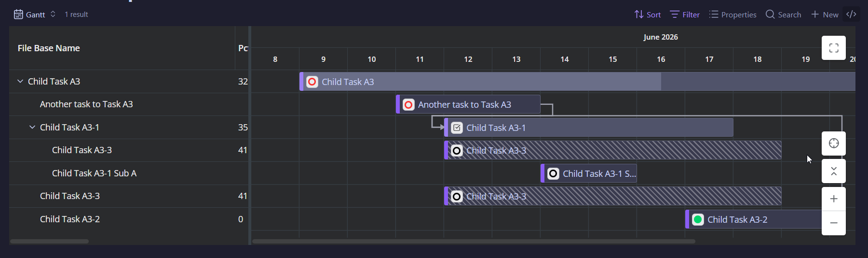The height and width of the screenshot is (258, 868).
Task: Click the task list horizontal scrollbar
Action: coord(49,241)
